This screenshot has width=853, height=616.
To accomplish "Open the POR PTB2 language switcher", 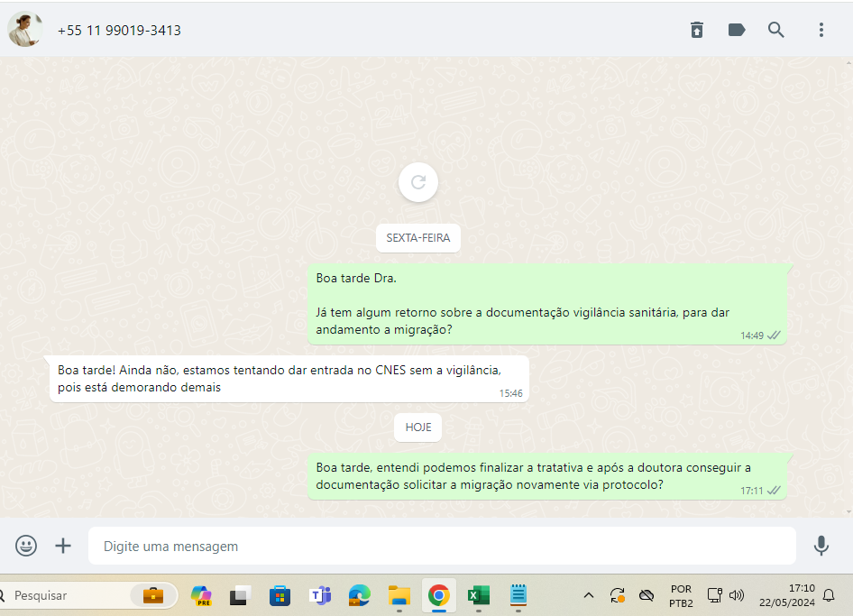I will (x=681, y=596).
